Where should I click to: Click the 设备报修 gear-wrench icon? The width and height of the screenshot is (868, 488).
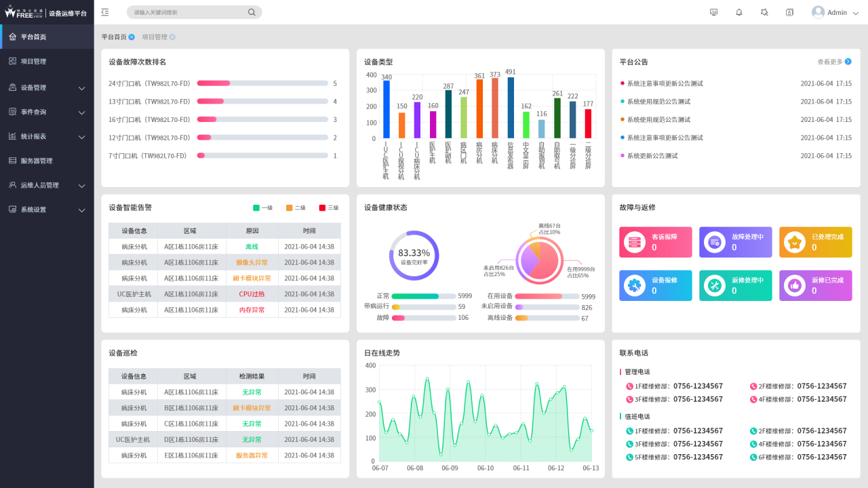coord(635,285)
